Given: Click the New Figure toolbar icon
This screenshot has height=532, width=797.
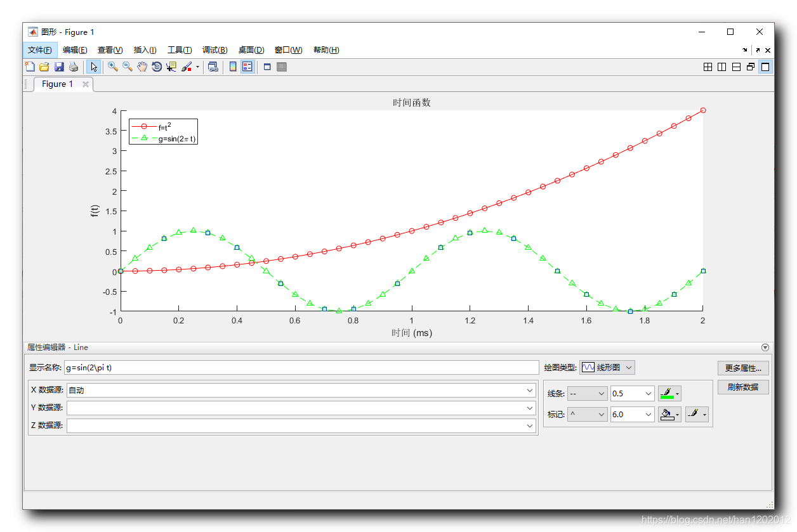Looking at the screenshot, I should point(30,67).
